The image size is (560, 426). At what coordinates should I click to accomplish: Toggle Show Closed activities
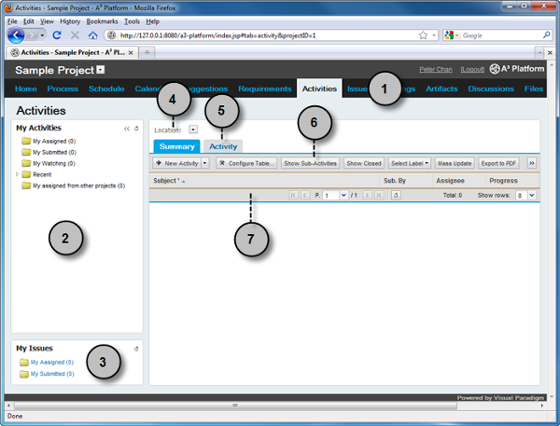[x=364, y=163]
